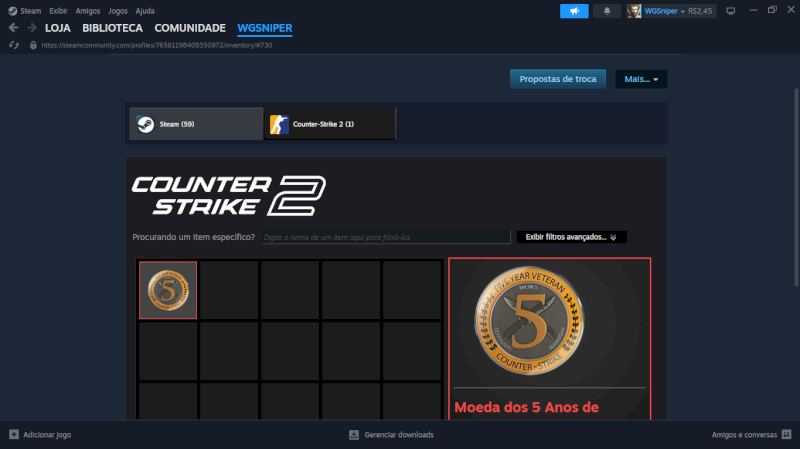The height and width of the screenshot is (449, 800).
Task: Expand the WGSniper account dropdown
Action: tap(664, 11)
